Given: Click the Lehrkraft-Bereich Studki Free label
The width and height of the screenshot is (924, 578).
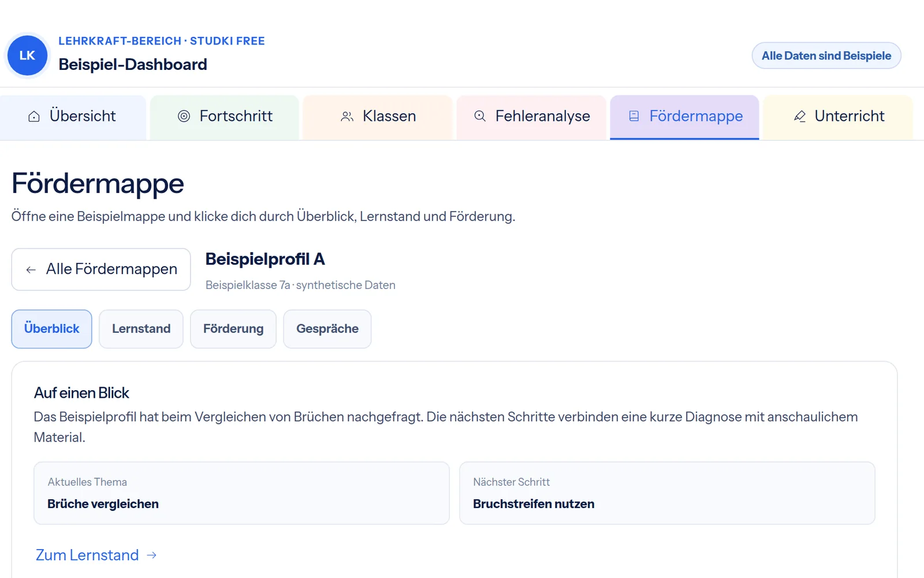Looking at the screenshot, I should pyautogui.click(x=162, y=41).
